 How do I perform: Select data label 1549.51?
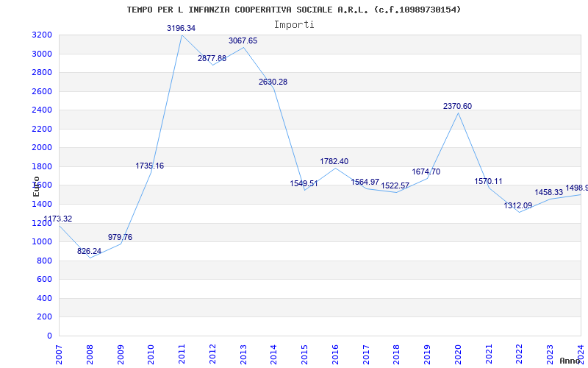[x=304, y=183]
